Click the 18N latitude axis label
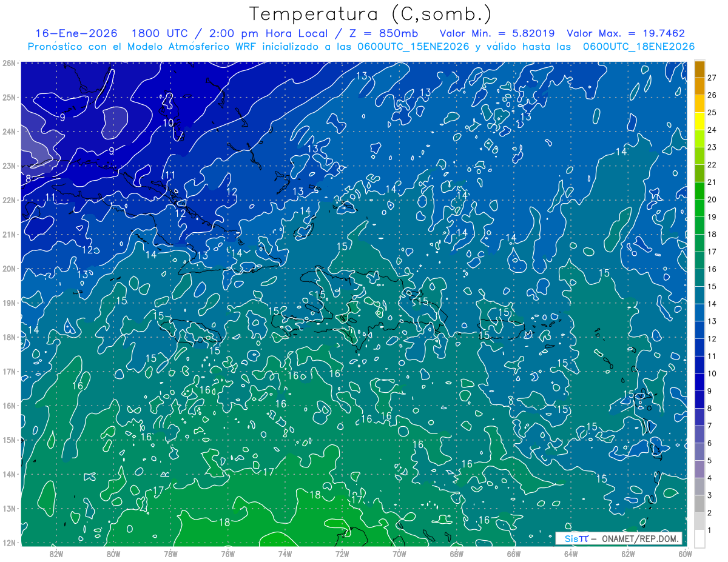Image resolution: width=728 pixels, height=562 pixels. [x=8, y=337]
